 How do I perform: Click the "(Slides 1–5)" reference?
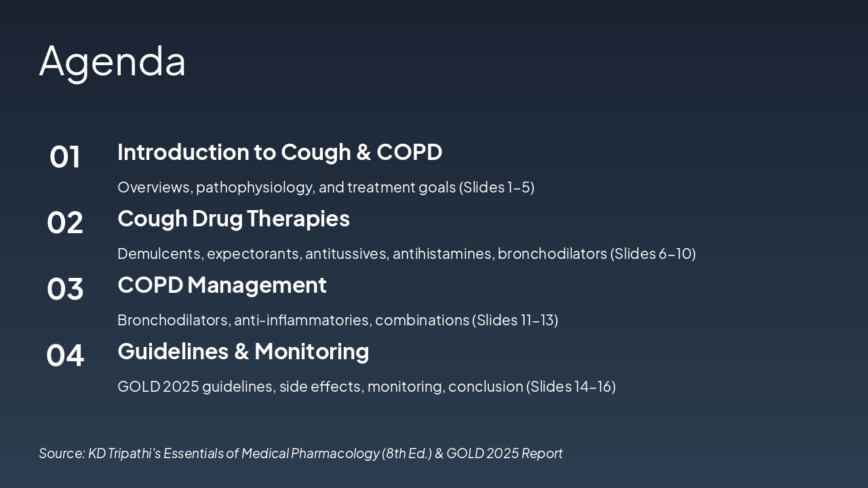(497, 187)
